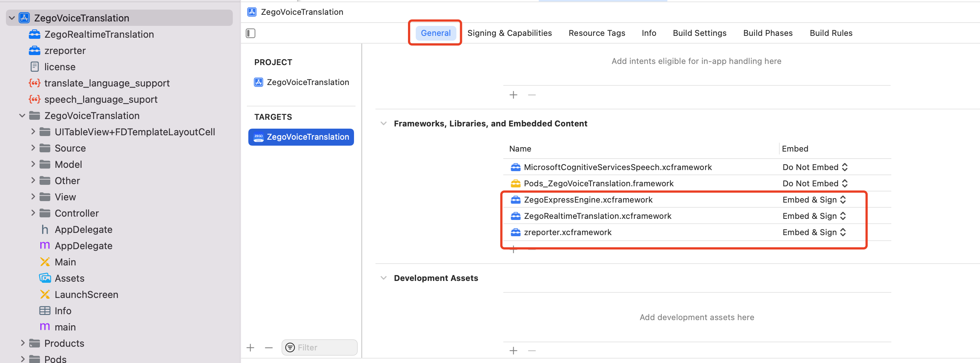Open the Build Rules tab

click(831, 33)
